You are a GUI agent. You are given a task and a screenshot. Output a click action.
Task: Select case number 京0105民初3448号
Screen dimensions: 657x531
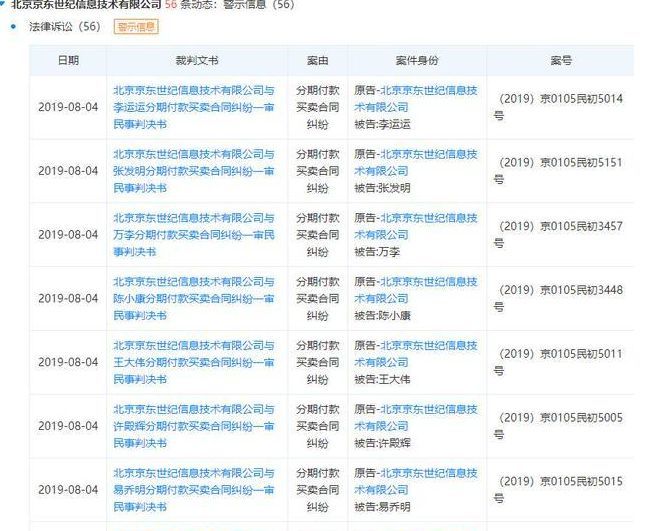coord(559,298)
